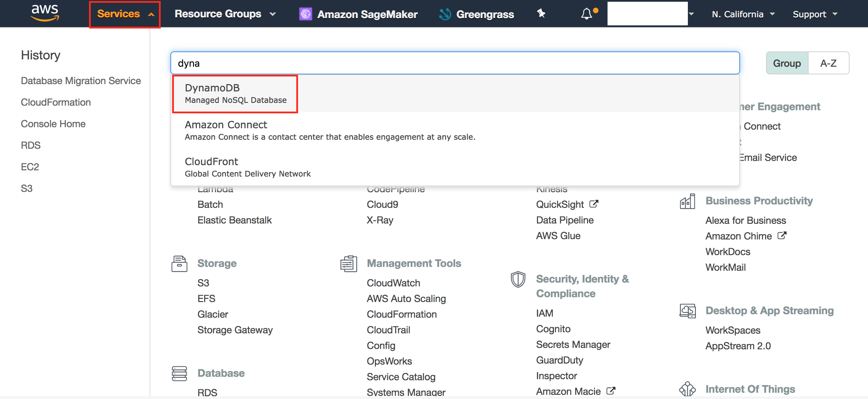Click the Security shield category icon

[518, 279]
